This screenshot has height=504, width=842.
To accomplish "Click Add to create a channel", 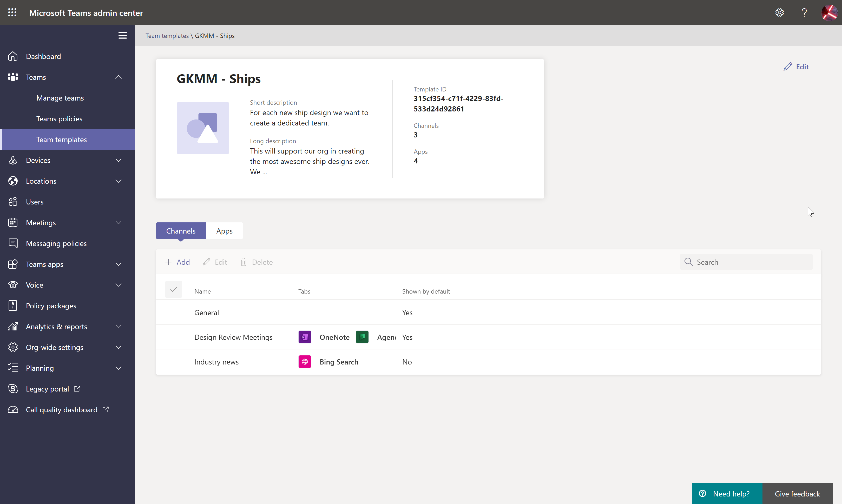I will tap(178, 262).
